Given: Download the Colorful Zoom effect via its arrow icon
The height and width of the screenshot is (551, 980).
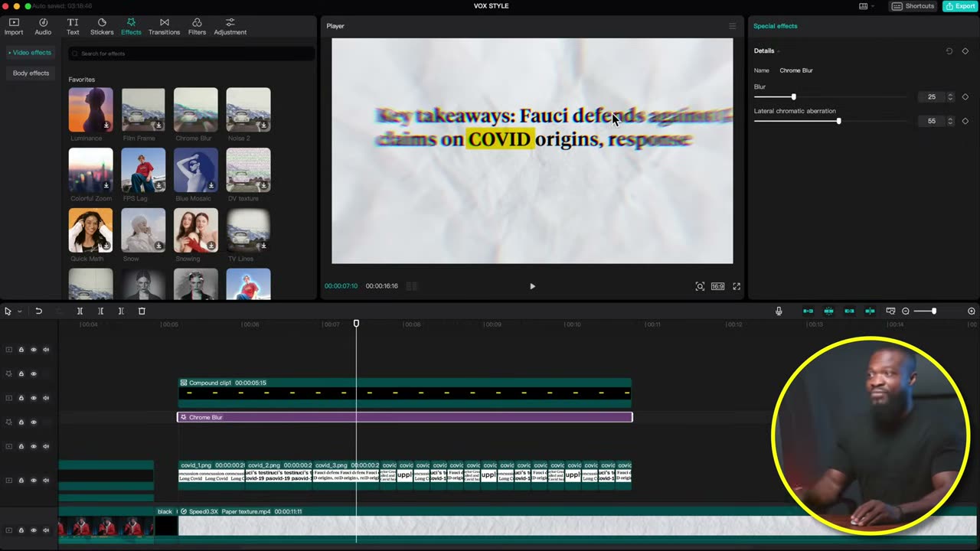Looking at the screenshot, I should click(x=106, y=185).
